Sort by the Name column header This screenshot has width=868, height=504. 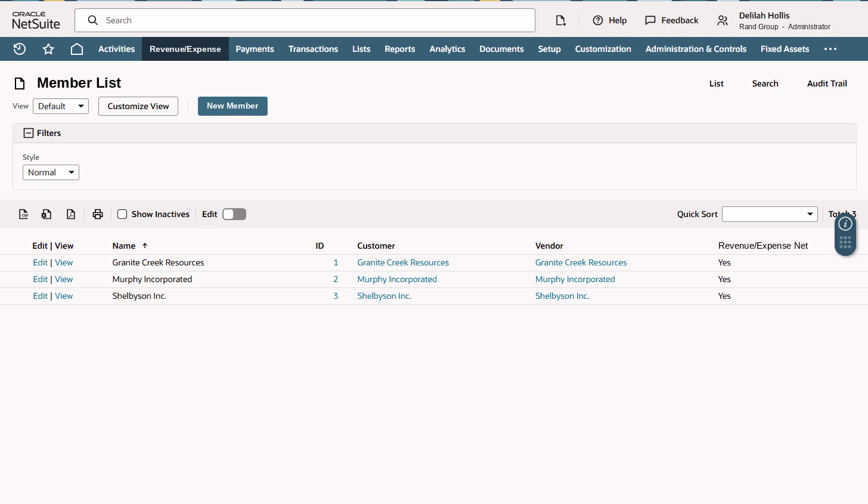124,246
